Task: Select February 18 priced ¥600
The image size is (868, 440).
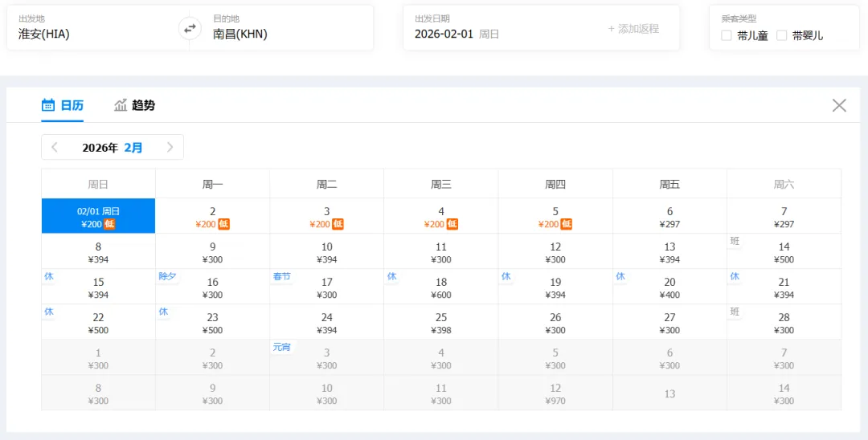Action: pyautogui.click(x=441, y=287)
